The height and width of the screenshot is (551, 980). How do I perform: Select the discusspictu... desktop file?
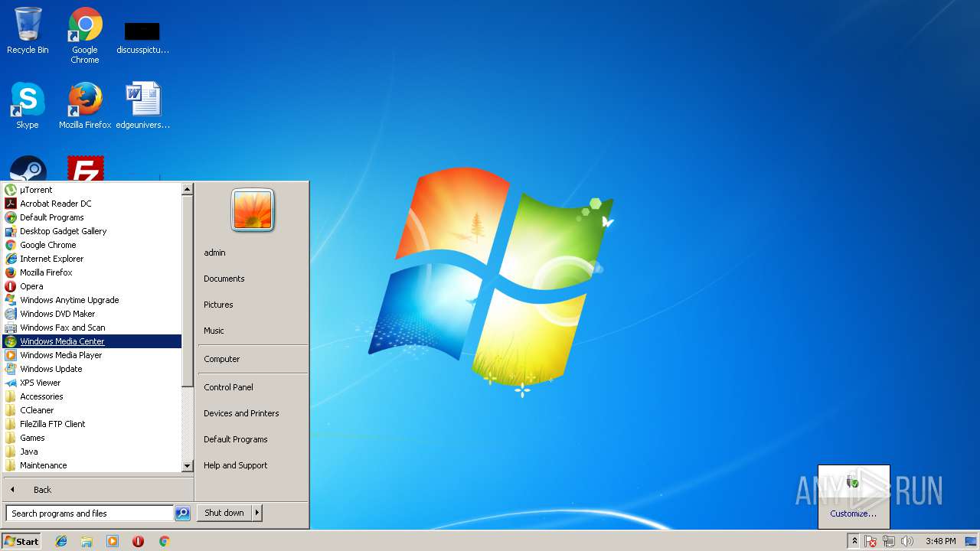point(142,37)
